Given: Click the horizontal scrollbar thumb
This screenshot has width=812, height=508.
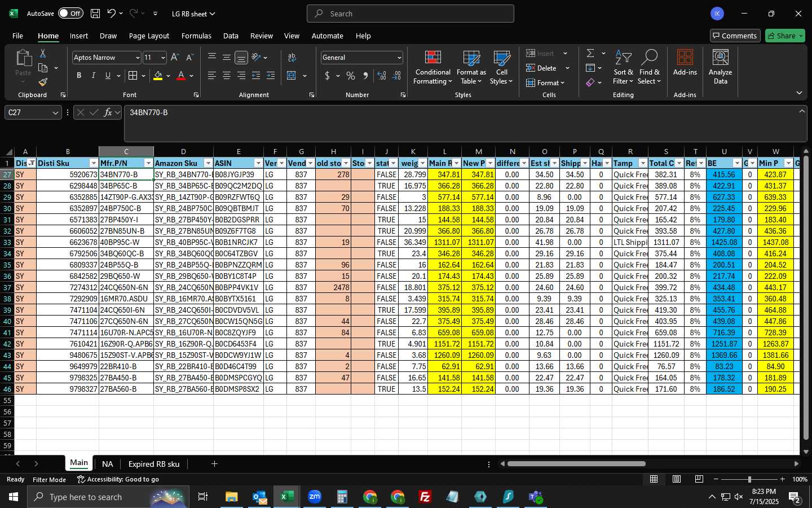Looking at the screenshot, I should click(576, 464).
